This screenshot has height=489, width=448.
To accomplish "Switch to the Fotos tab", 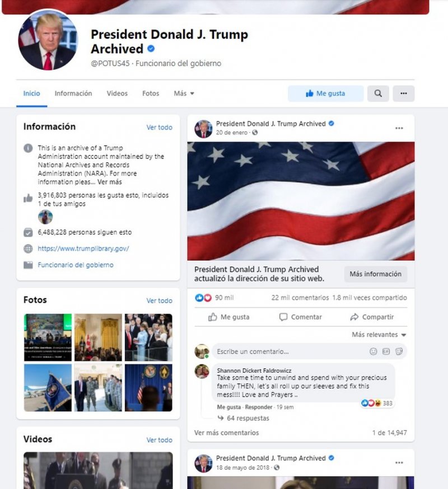I will tap(151, 93).
